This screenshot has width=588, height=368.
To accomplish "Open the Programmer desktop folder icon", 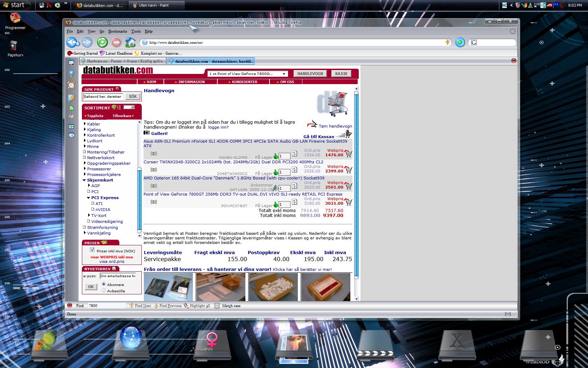I will pyautogui.click(x=15, y=18).
